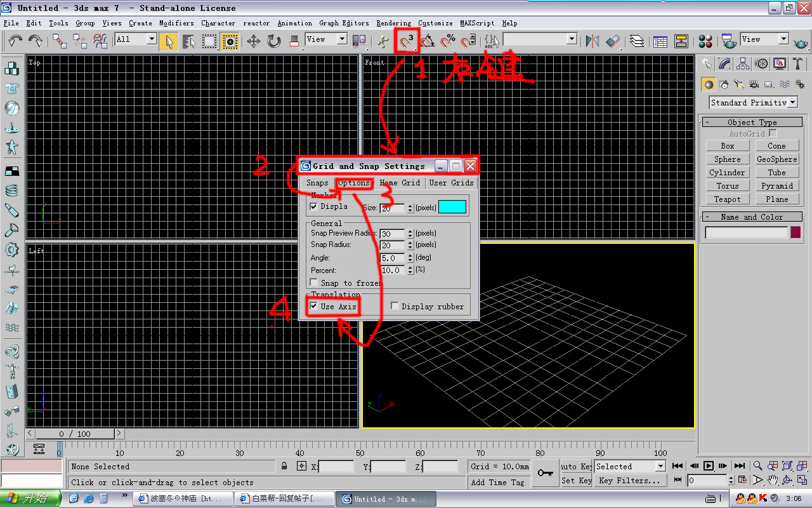Click the GeoSphere primitive button
812x508 pixels.
coord(777,159)
